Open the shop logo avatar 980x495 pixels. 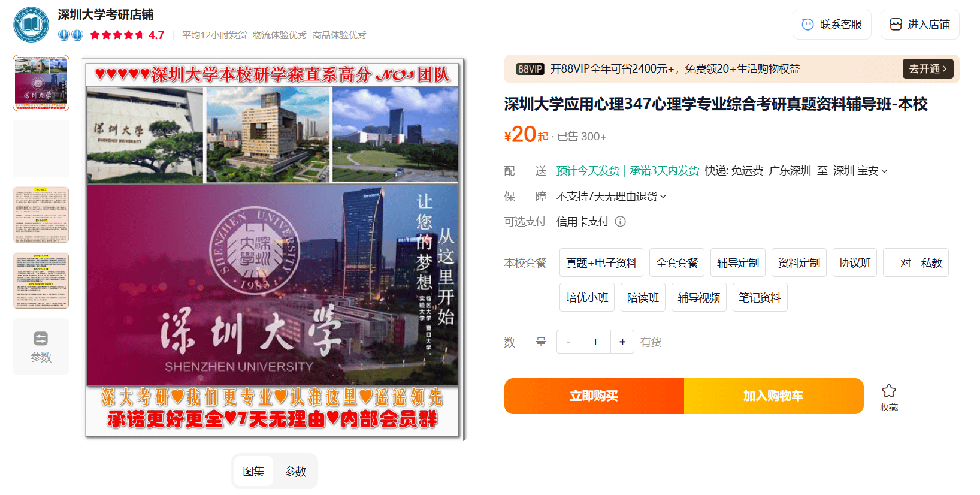click(31, 25)
